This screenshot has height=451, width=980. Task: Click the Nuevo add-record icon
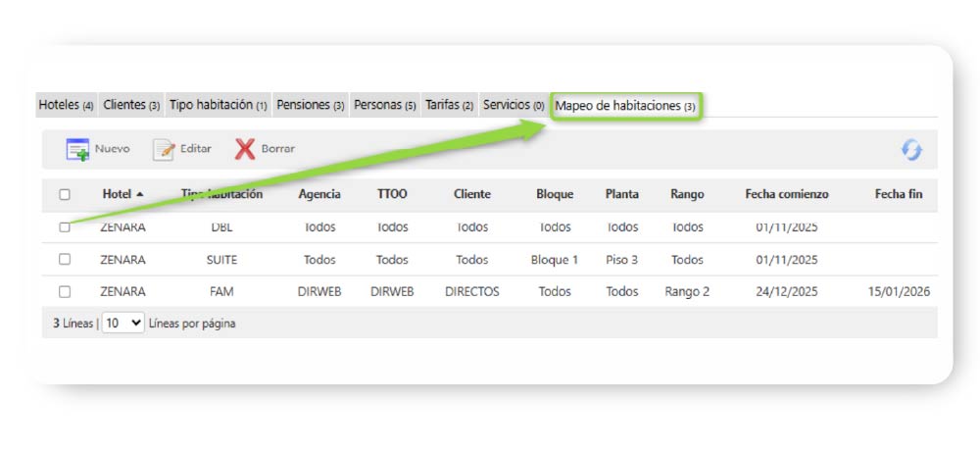(77, 149)
